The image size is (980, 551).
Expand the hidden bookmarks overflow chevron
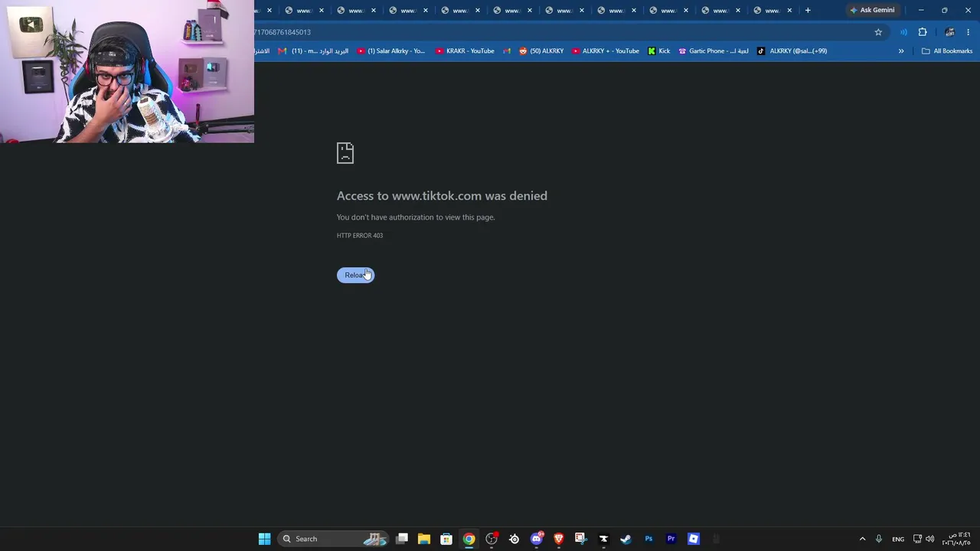click(901, 51)
